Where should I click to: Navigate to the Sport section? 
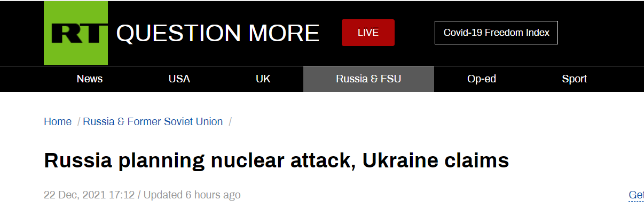click(574, 79)
